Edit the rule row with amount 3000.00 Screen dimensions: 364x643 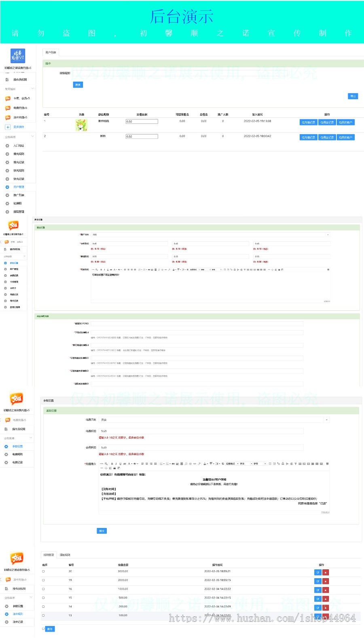pyautogui.click(x=318, y=572)
